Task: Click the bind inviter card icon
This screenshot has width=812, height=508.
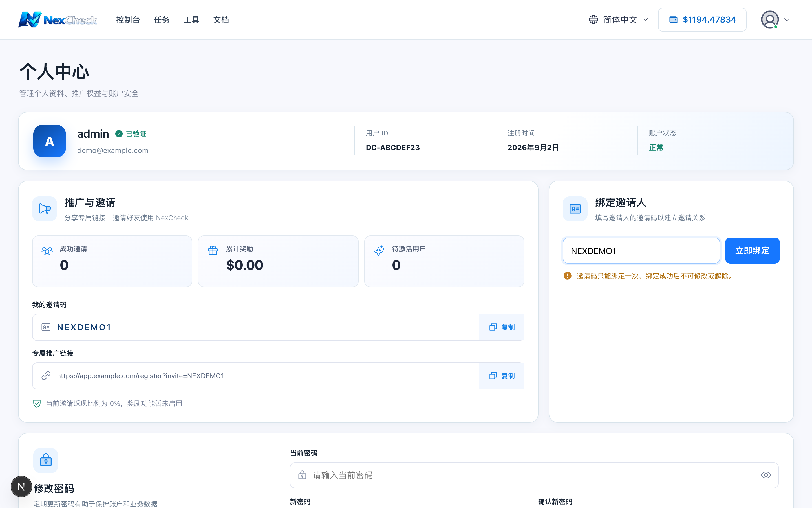Action: tap(575, 209)
